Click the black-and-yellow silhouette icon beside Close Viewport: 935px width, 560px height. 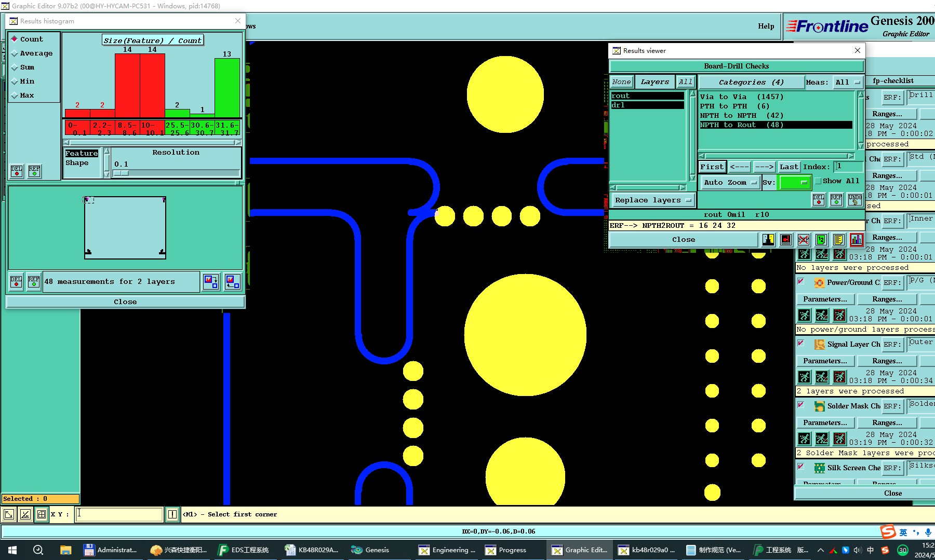(x=768, y=239)
